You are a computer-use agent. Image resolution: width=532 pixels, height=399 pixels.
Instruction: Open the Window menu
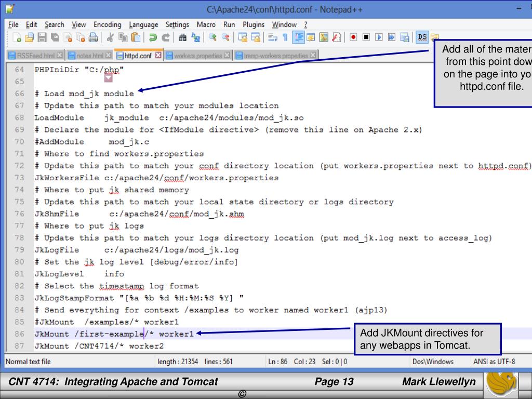point(284,25)
